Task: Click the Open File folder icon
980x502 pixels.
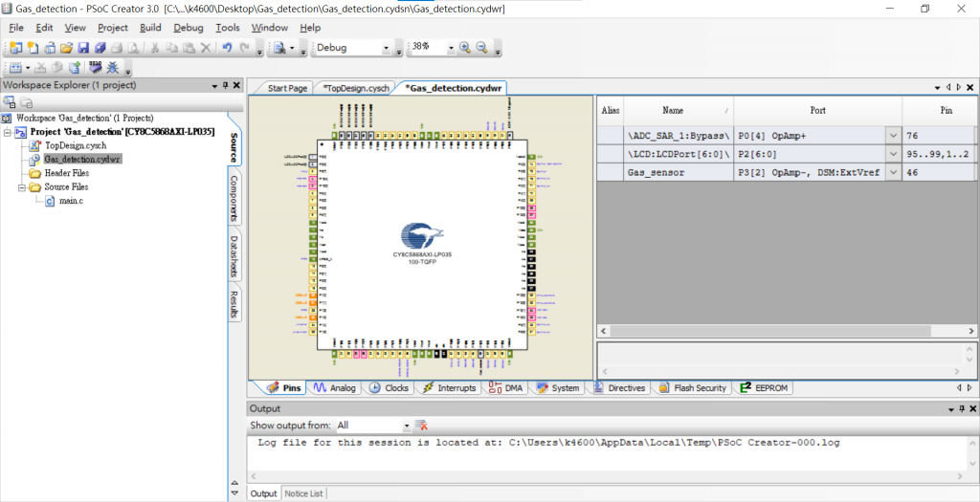Action: pyautogui.click(x=66, y=48)
